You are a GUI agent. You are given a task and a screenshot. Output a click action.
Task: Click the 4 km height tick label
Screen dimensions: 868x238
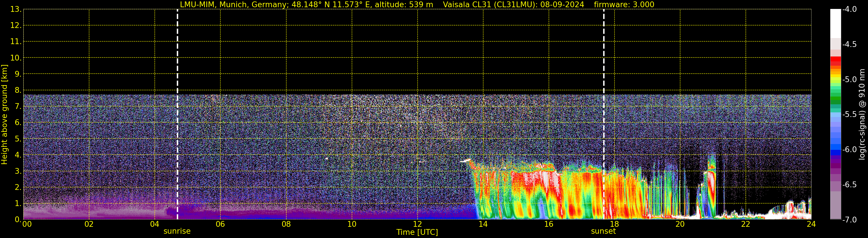click(x=18, y=155)
